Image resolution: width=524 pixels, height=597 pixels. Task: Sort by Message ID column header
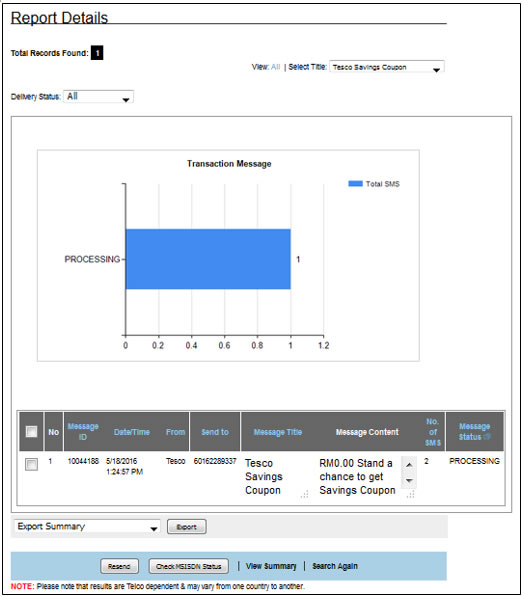(x=83, y=431)
